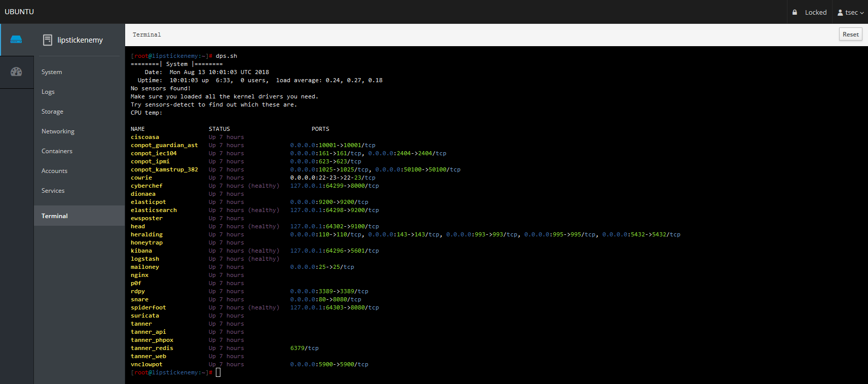Image resolution: width=868 pixels, height=384 pixels.
Task: Click the host icon beside lipstickenemy
Action: click(48, 40)
